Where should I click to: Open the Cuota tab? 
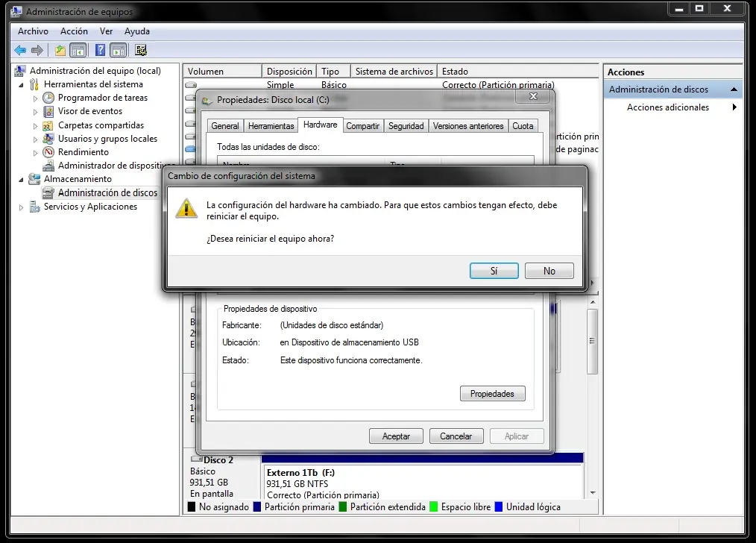(523, 126)
